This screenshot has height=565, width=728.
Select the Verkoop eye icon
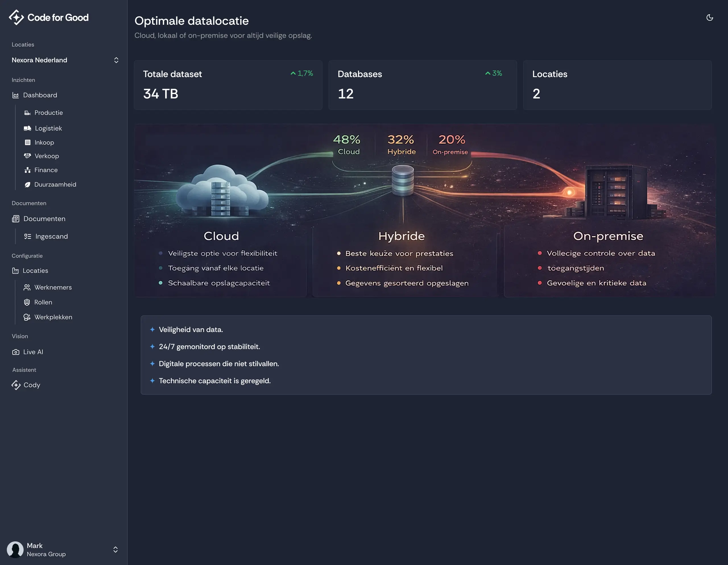tap(27, 156)
